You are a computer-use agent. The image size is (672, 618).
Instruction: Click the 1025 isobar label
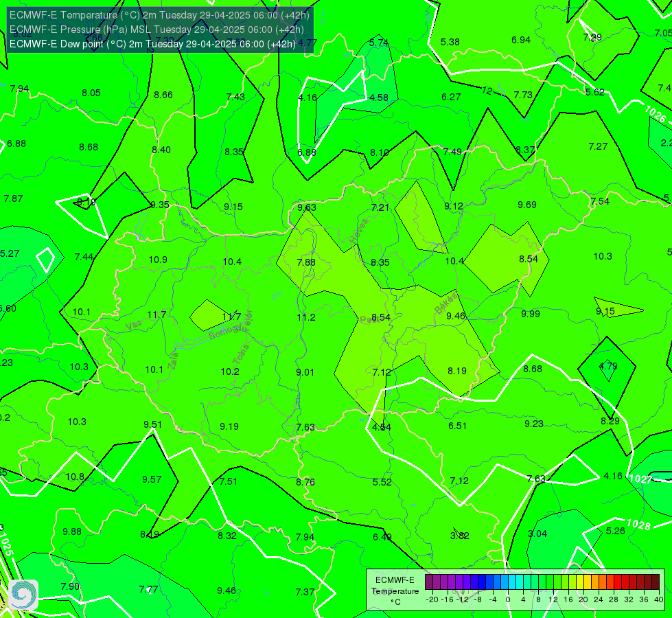click(x=6, y=545)
